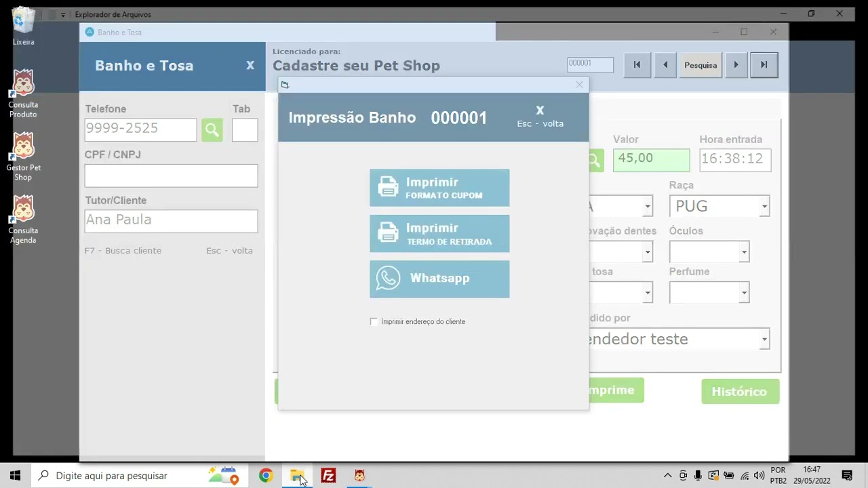
Task: Open volume control in tray
Action: click(759, 476)
